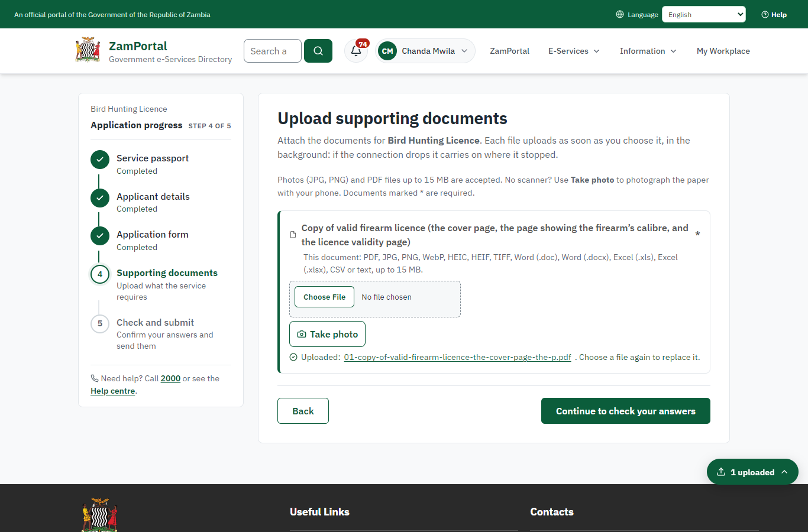The image size is (808, 532).
Task: Click the document icon beside firearm licence
Action: tap(293, 235)
